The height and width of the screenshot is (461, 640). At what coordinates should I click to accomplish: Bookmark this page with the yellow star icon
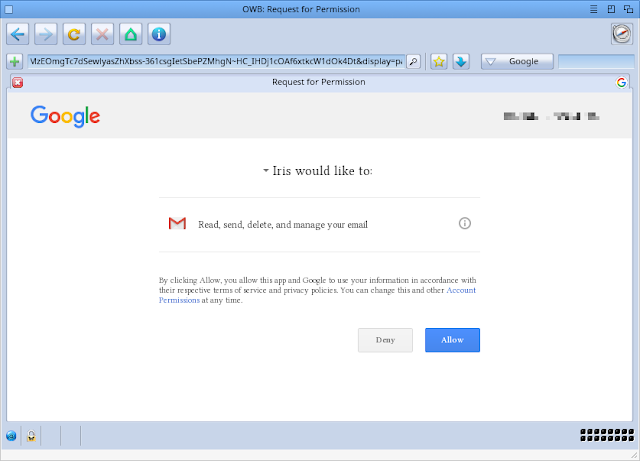[x=439, y=62]
